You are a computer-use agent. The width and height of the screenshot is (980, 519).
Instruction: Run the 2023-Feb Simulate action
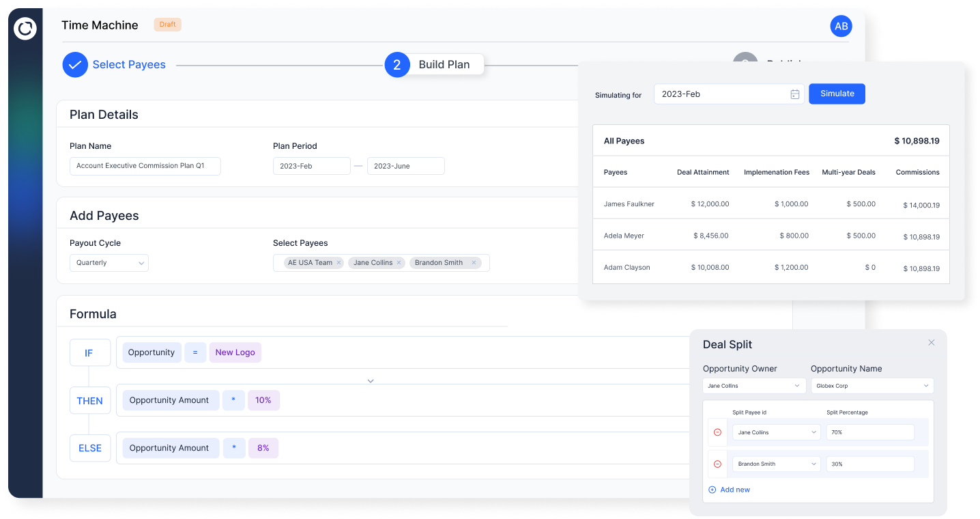pos(837,94)
